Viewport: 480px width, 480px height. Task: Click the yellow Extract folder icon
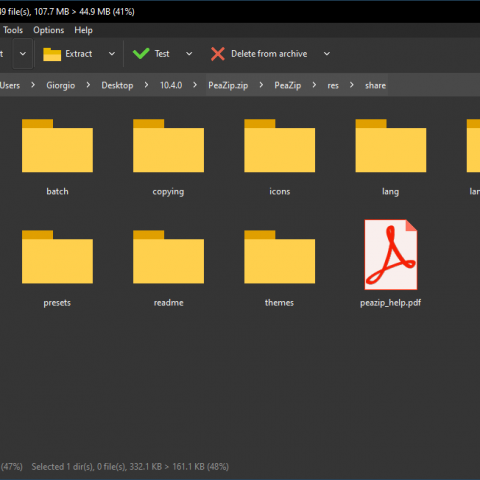52,54
